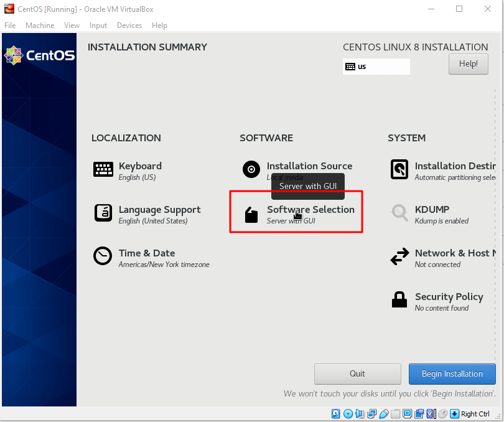Click the KDUMP heading text
Screen dimensions: 504x422
(432, 209)
